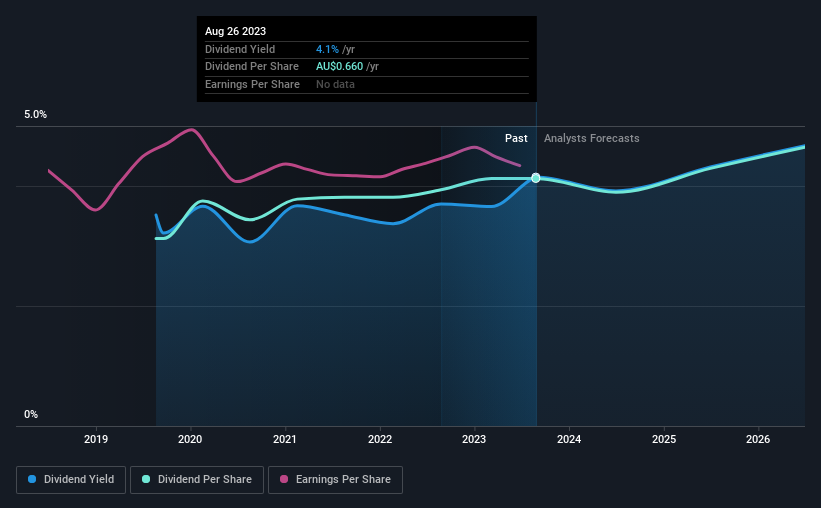
Task: Click the 2022 x-axis label
Action: pos(380,439)
